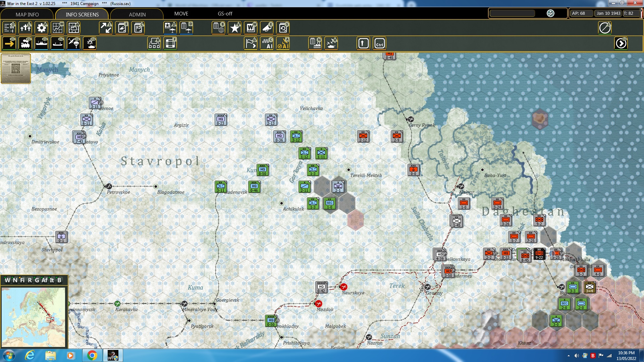
Task: Open the losses screen (crosses, L) icon
Action: point(25,28)
